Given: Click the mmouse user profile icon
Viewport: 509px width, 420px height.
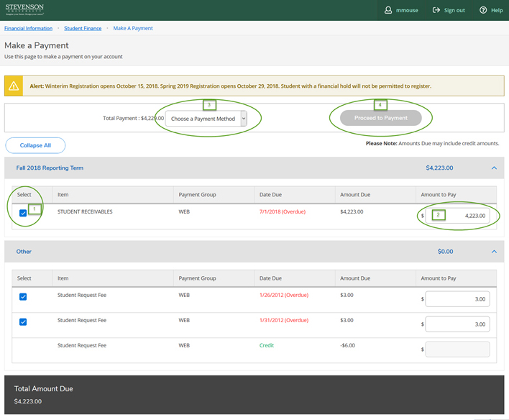Looking at the screenshot, I should click(388, 10).
